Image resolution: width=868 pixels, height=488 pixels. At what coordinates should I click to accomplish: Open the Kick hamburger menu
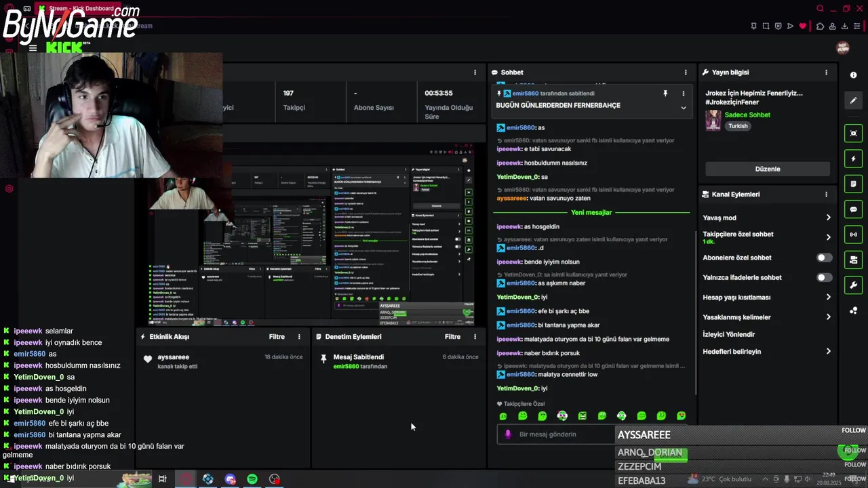(x=33, y=48)
